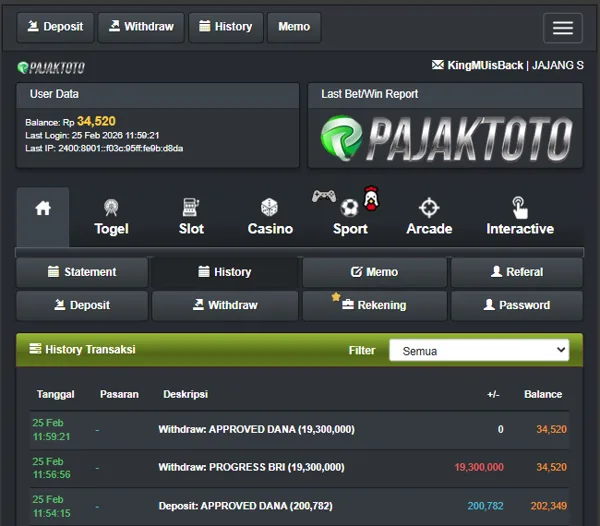Click the blue amount 200,782
Image resolution: width=600 pixels, height=526 pixels.
click(x=485, y=506)
